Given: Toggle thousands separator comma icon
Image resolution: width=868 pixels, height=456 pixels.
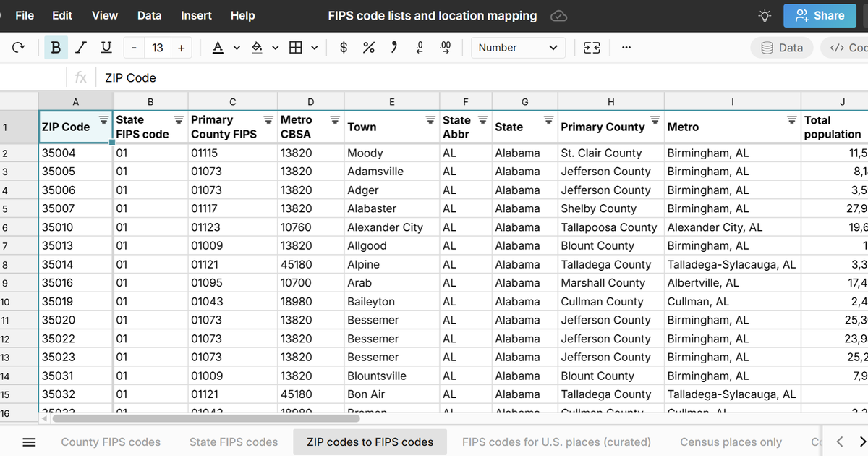Looking at the screenshot, I should coord(394,48).
